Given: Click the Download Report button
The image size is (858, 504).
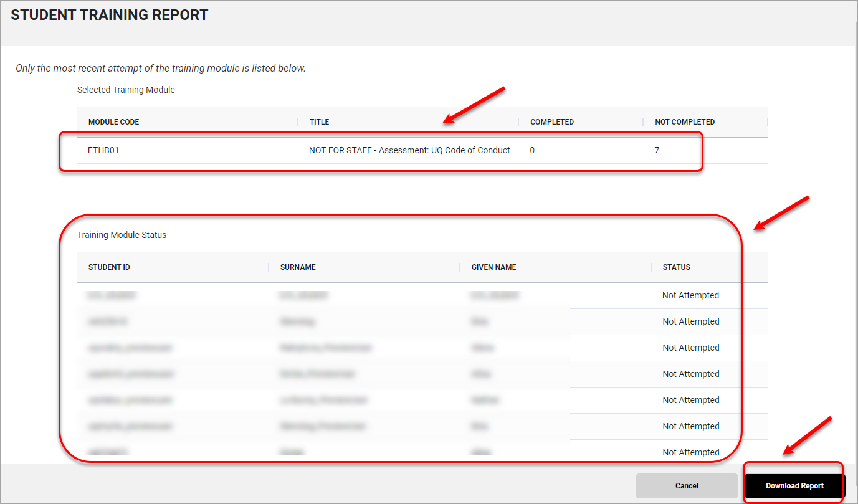Looking at the screenshot, I should coord(794,486).
